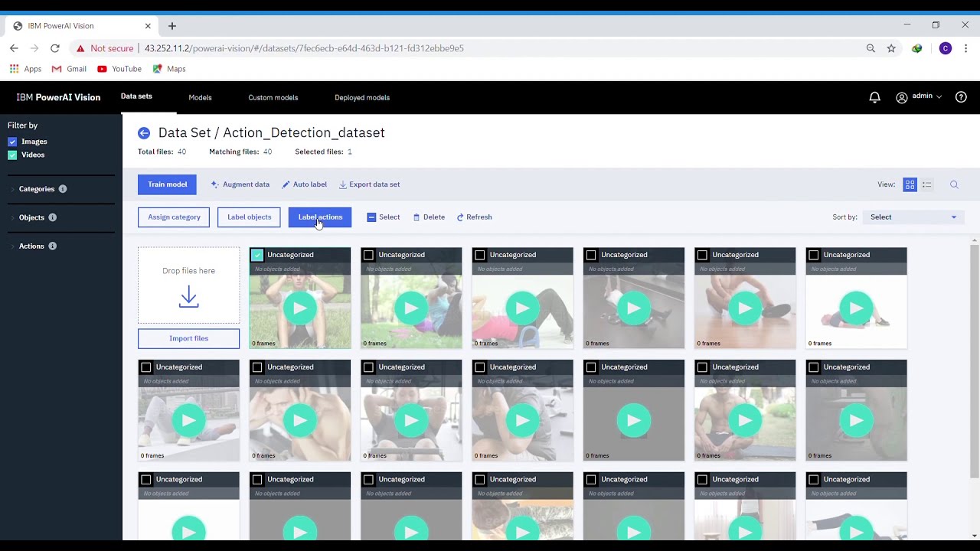Click the browser zoom magnifier icon
Image resolution: width=980 pixels, height=551 pixels.
(x=871, y=48)
